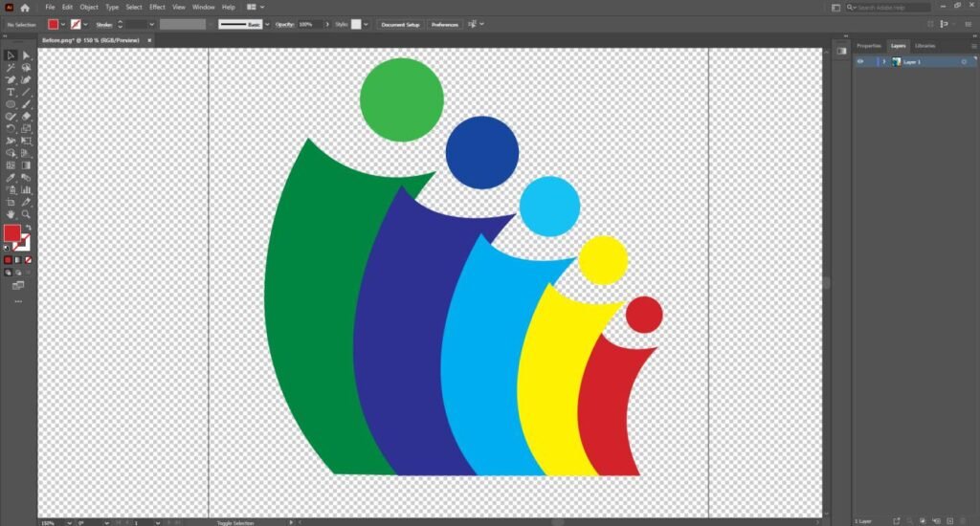Swap fill and stroke colors arrow
980x526 pixels.
pyautogui.click(x=28, y=228)
